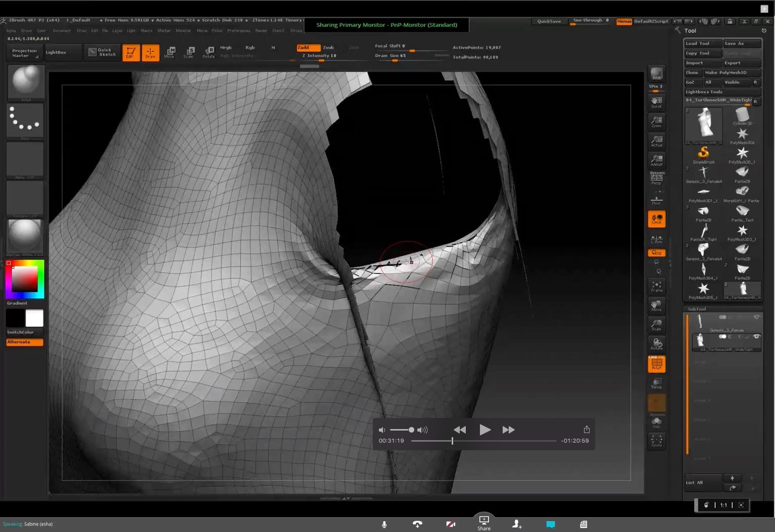
Task: Open the Brush menu
Action: click(x=26, y=31)
